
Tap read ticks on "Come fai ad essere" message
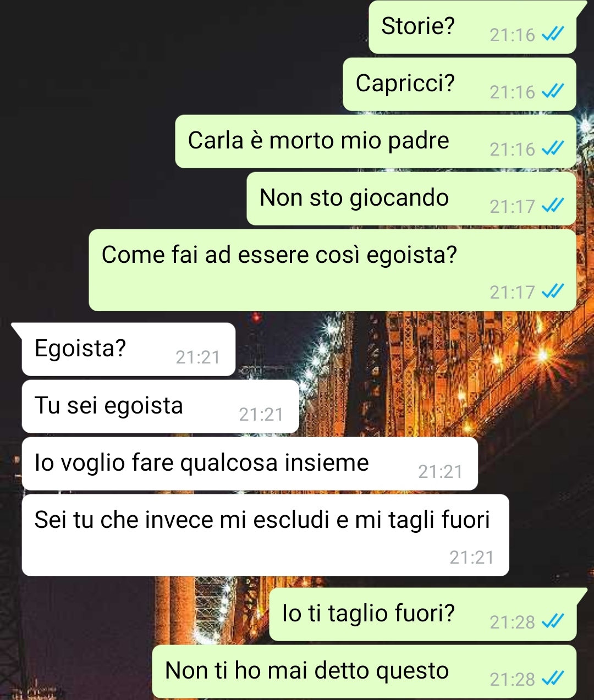point(553,292)
